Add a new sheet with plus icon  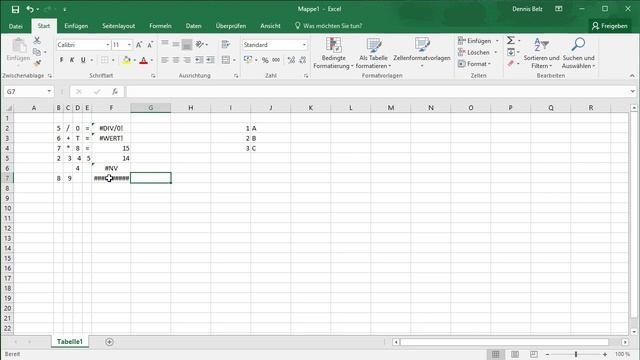(109, 342)
